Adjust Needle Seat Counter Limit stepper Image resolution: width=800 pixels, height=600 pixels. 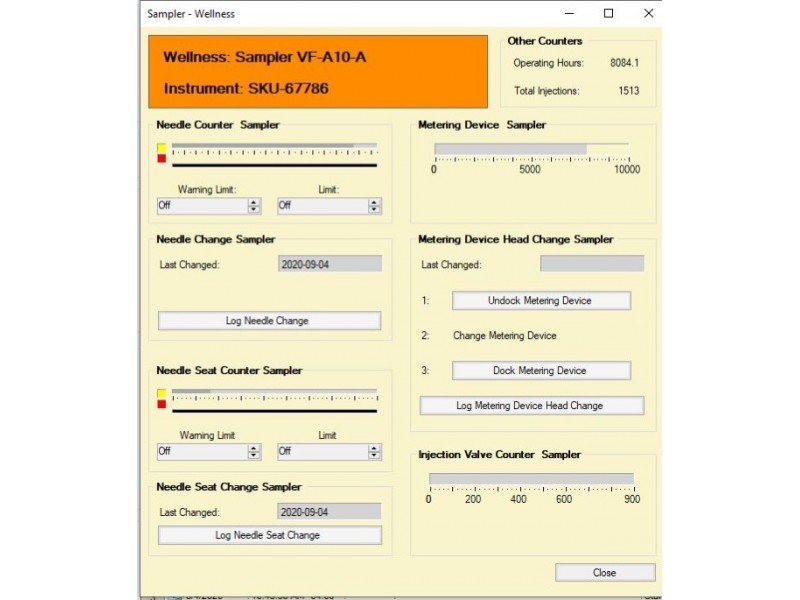click(374, 452)
